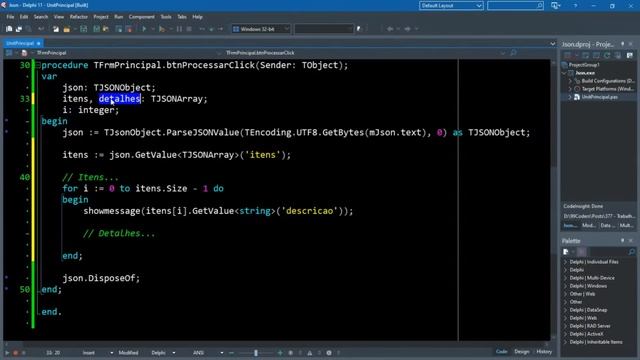Screen dimensions: 640x360
Task: Click the zoom out minus icon in status bar
Action: [231, 353]
